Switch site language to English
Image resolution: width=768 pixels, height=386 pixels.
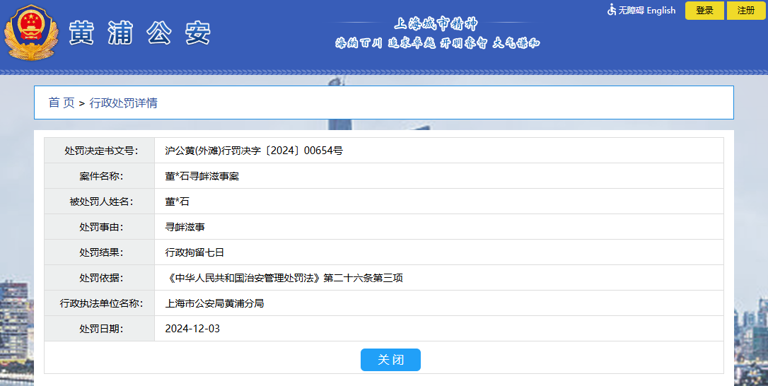pyautogui.click(x=661, y=10)
